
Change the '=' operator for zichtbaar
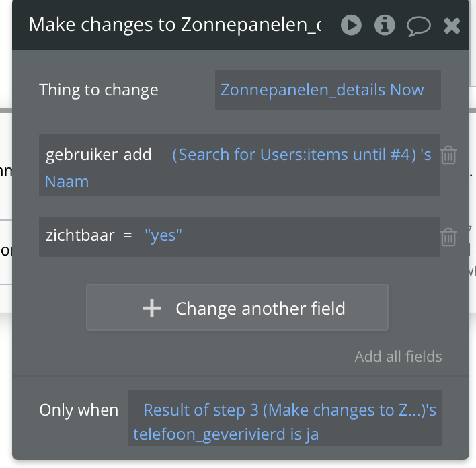[x=127, y=236]
